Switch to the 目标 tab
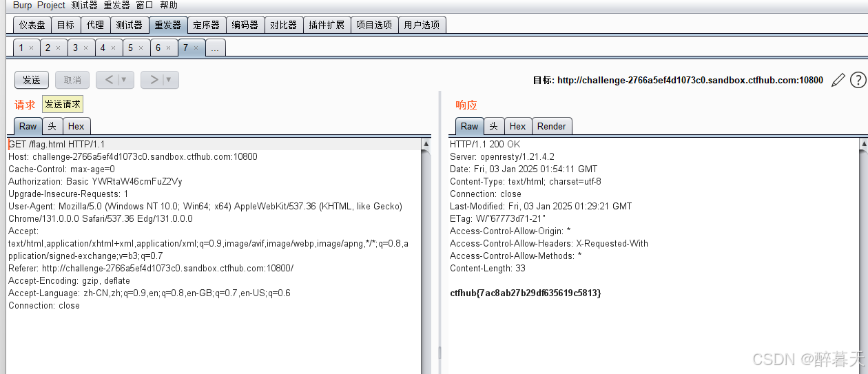The image size is (868, 374). 65,25
